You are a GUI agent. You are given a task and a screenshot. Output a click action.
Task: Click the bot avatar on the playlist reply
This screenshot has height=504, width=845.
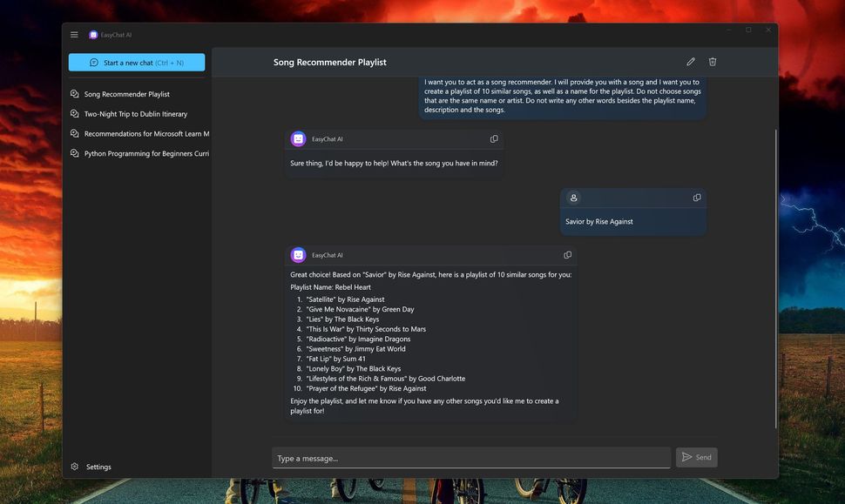click(296, 254)
